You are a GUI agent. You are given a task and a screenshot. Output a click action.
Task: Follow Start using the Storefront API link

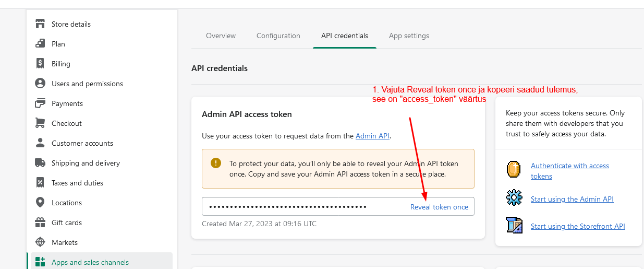[x=578, y=226]
